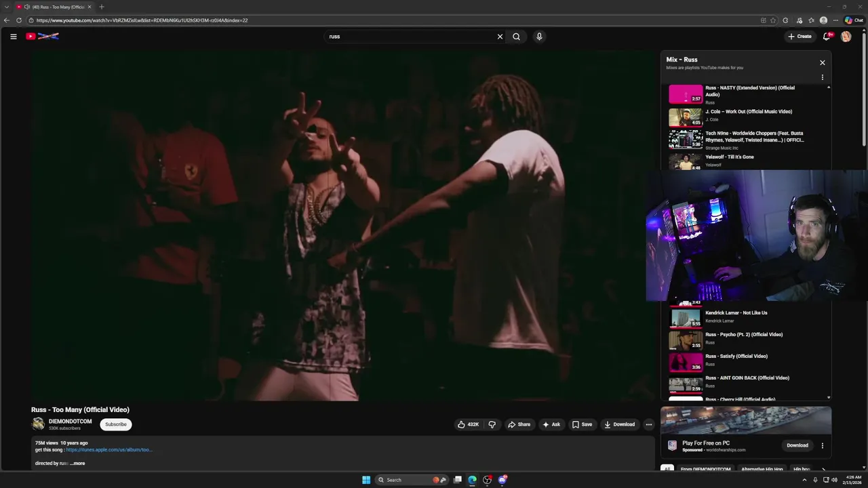
Task: Click the World of Warships ad banner
Action: coord(746,420)
